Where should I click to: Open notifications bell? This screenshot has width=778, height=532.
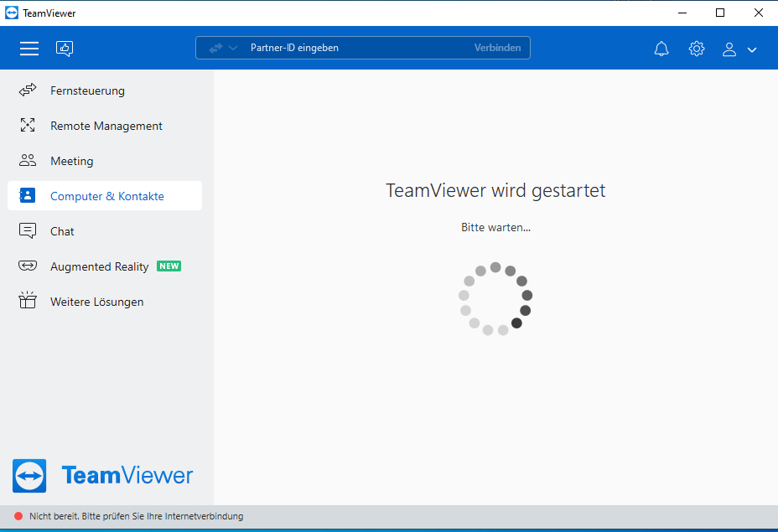661,49
